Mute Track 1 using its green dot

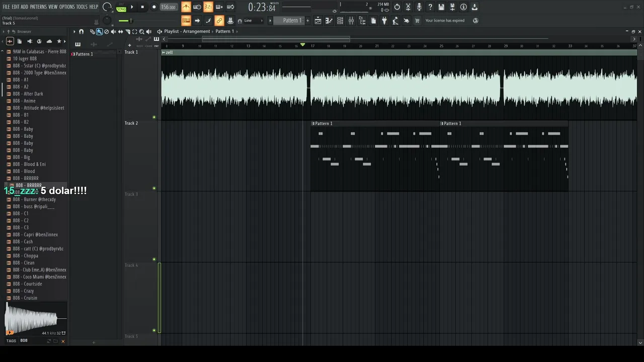(x=154, y=117)
